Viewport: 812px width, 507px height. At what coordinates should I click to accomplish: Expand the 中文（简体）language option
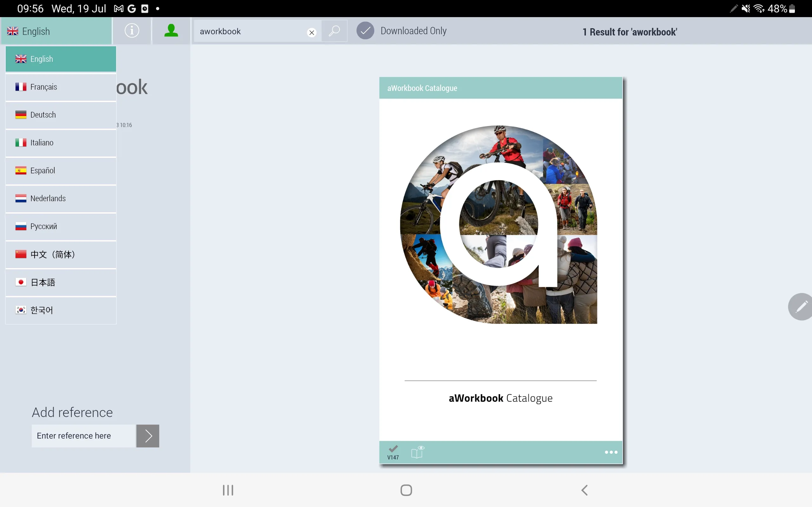pos(61,254)
